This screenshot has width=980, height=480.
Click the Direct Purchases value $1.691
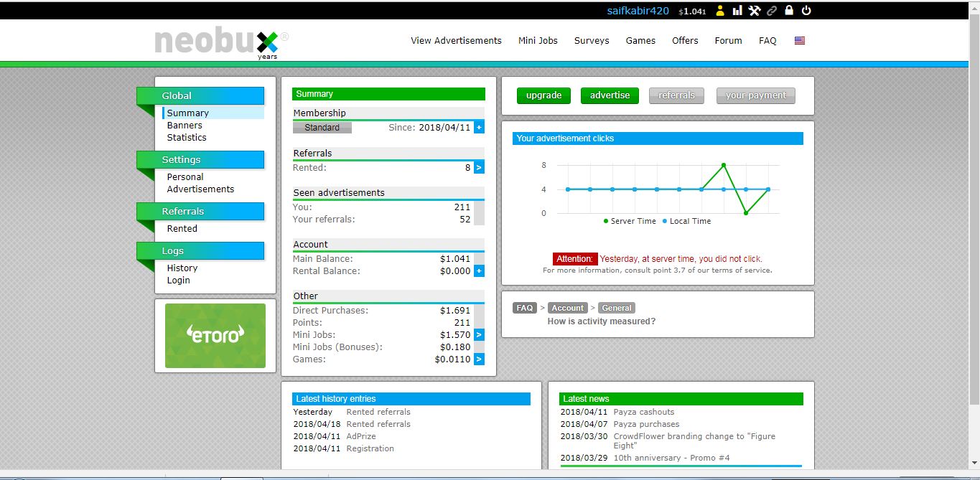(x=455, y=311)
